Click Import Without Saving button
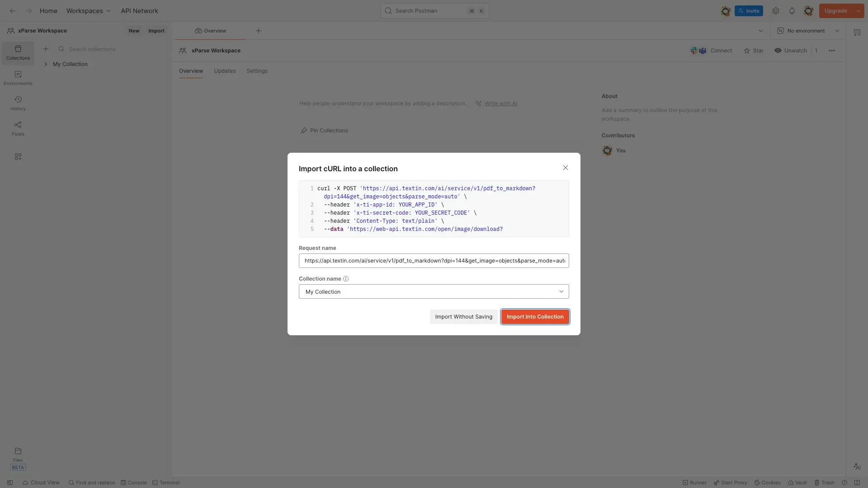This screenshot has height=488, width=868. point(463,317)
